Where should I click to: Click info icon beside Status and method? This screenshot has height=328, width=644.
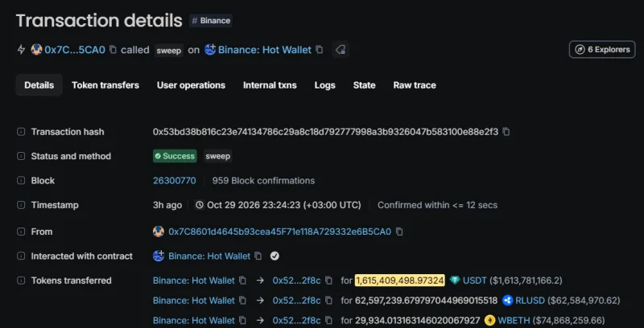pyautogui.click(x=21, y=156)
